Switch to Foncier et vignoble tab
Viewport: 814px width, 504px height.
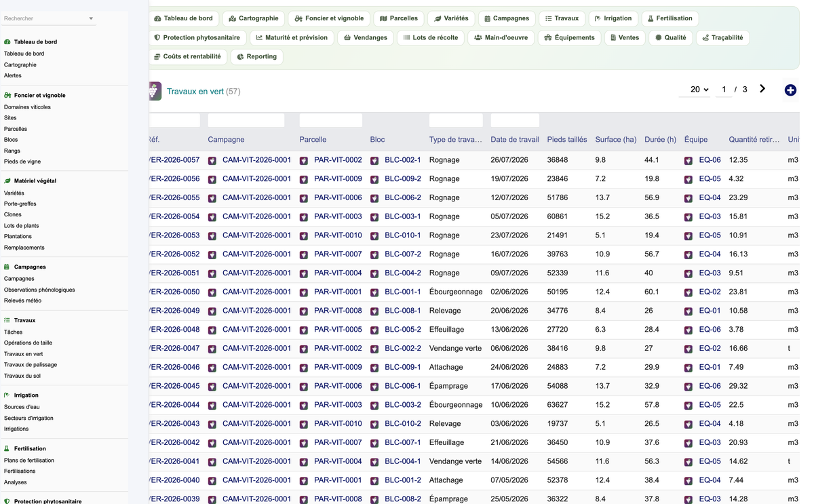[330, 18]
